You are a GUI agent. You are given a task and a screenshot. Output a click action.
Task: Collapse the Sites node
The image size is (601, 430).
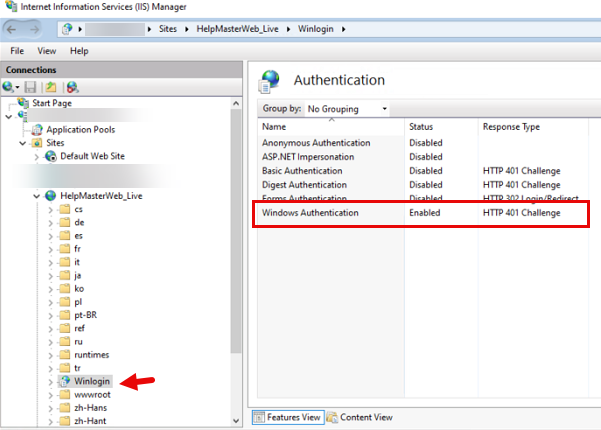[x=23, y=143]
